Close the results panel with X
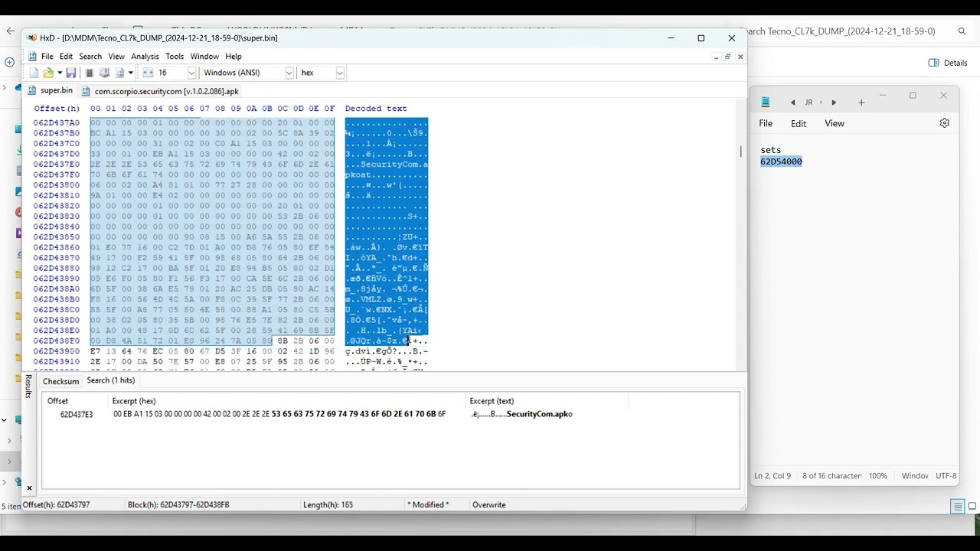The image size is (980, 551). [x=29, y=488]
